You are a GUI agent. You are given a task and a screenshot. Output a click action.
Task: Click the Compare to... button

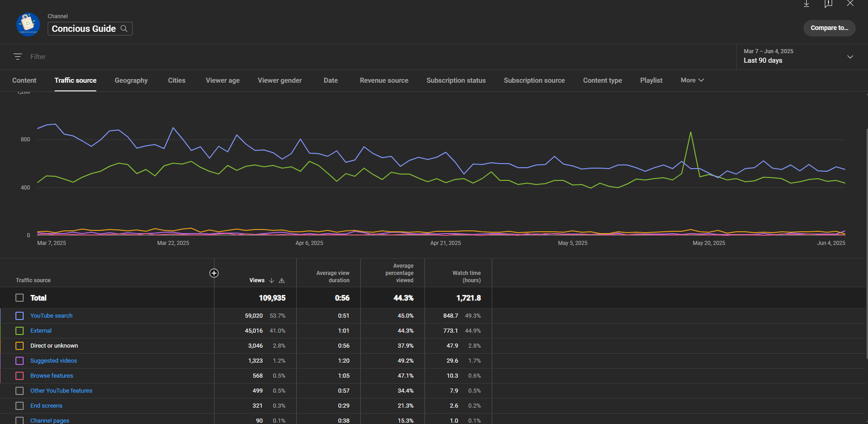829,28
